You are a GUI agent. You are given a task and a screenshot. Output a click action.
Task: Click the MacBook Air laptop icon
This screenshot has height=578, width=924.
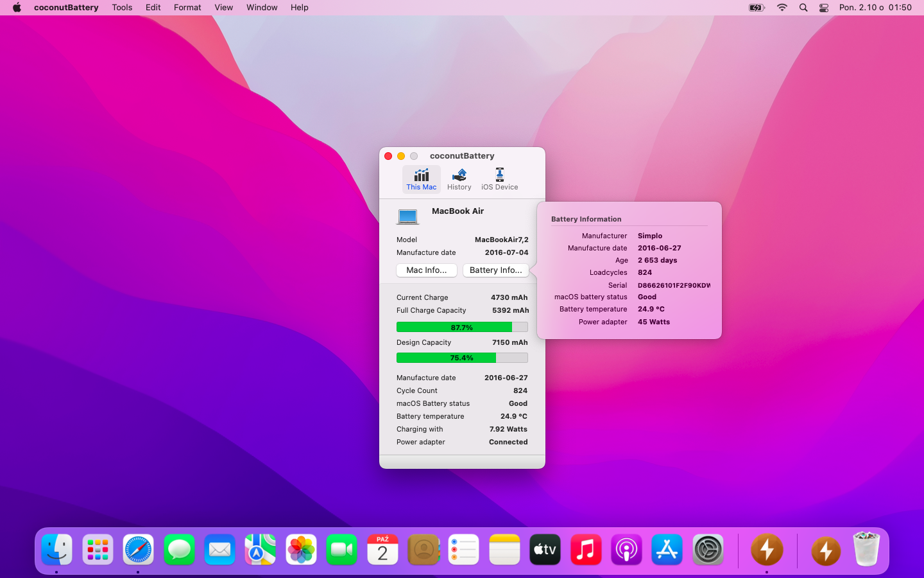point(407,216)
